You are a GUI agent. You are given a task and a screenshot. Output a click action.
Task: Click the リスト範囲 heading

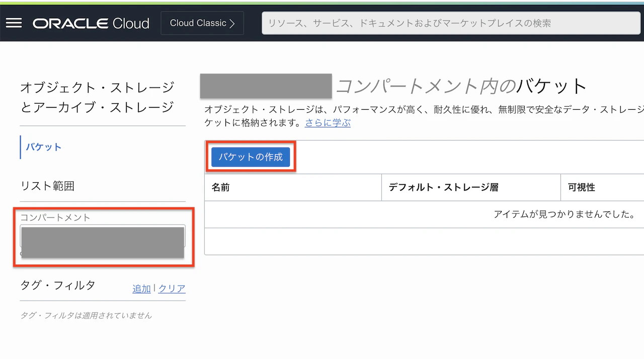coord(47,186)
